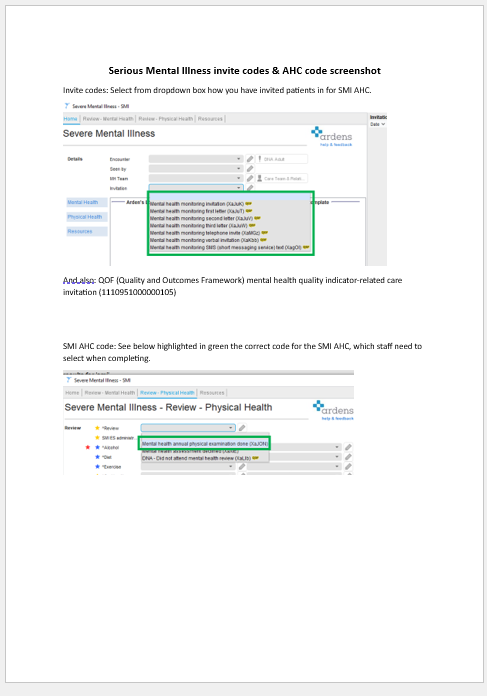487x696 pixels.
Task: Click QOF tag beside monitoring SMS text option
Action: pos(306,247)
